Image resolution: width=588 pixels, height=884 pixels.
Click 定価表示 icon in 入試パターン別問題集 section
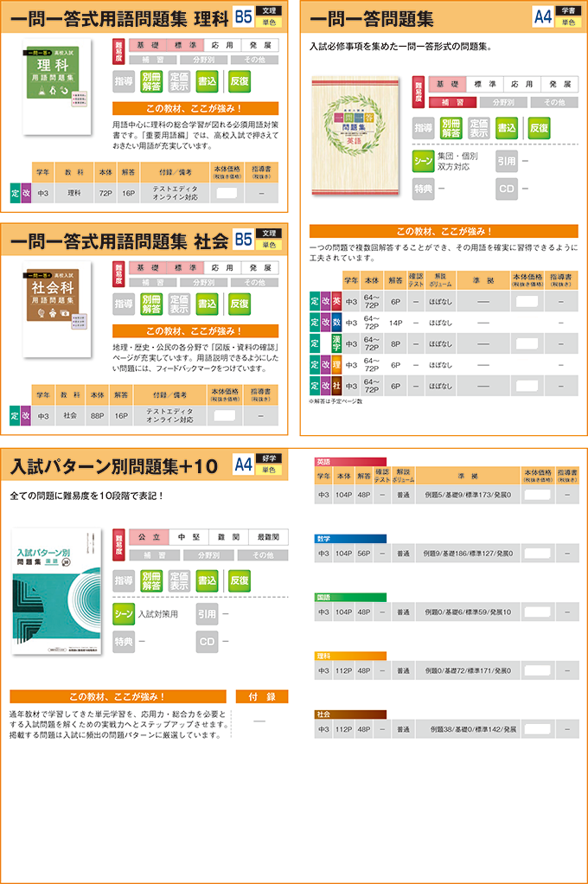179,580
